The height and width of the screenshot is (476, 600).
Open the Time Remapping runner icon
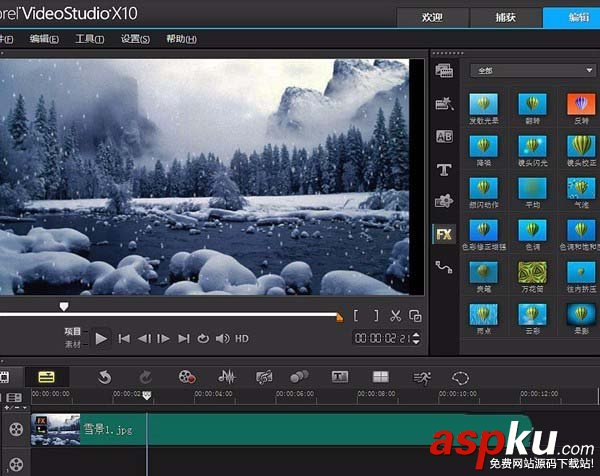(x=422, y=378)
